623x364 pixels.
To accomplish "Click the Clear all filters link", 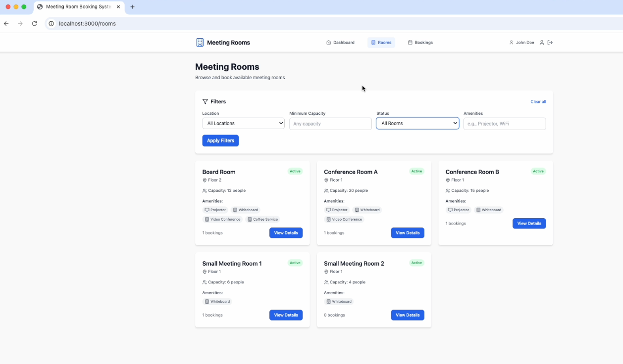I will (x=538, y=102).
